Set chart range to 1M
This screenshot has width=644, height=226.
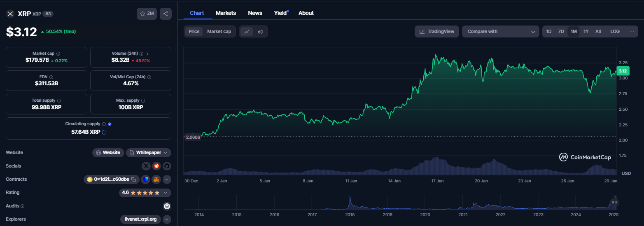pyautogui.click(x=574, y=32)
